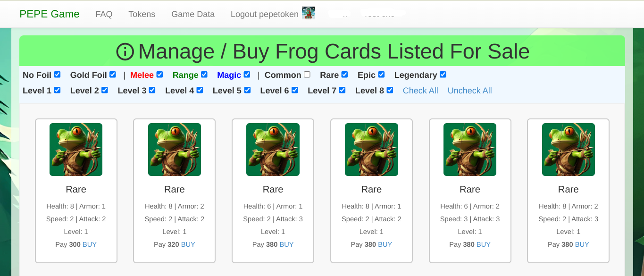Uncheck the Gold Foil filter
The height and width of the screenshot is (276, 644).
coord(113,75)
